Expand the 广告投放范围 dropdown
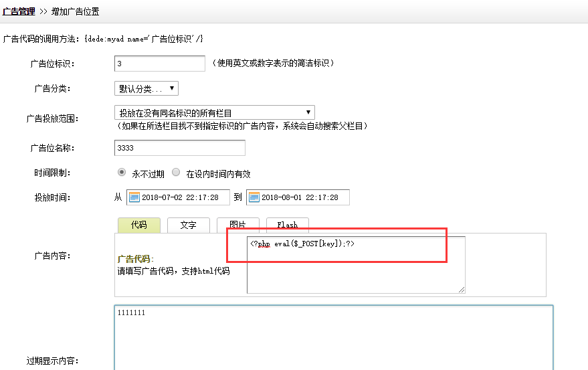Viewport: 588px width, 370px height. click(215, 112)
